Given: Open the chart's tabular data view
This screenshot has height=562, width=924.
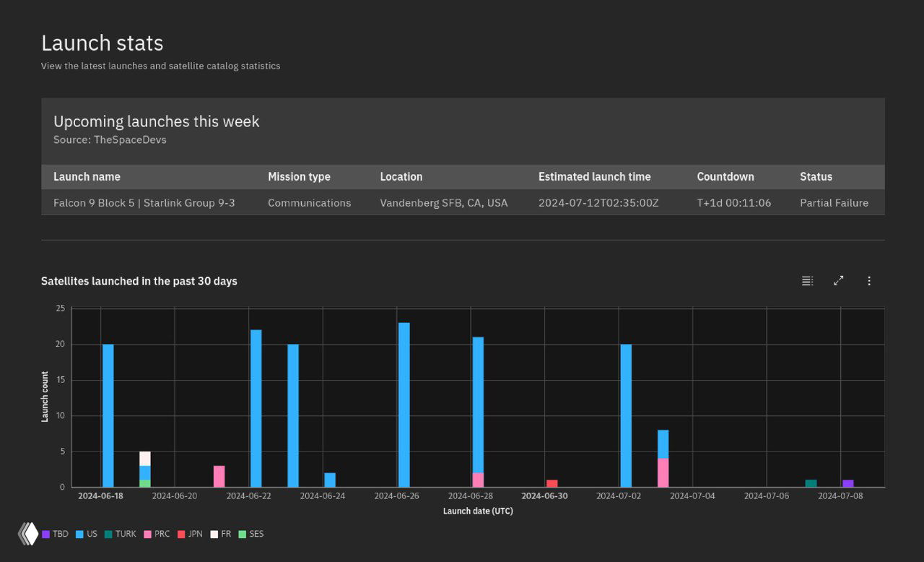Looking at the screenshot, I should pos(807,281).
